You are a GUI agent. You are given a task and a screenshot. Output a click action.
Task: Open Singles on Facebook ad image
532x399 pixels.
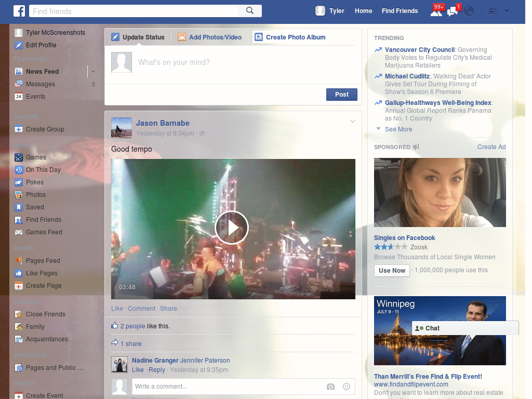(440, 192)
